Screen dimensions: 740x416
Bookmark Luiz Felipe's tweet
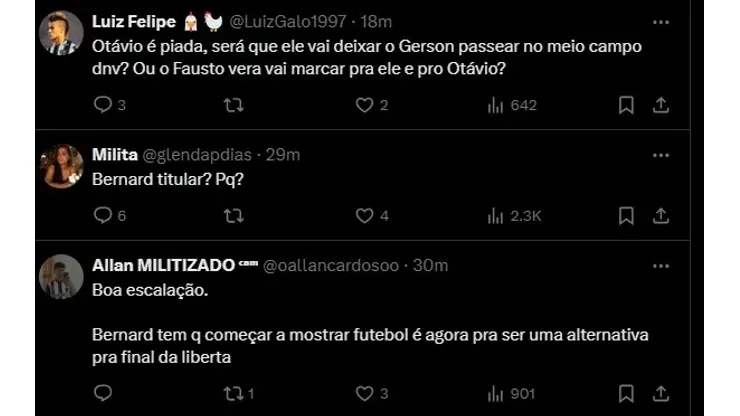coord(626,104)
